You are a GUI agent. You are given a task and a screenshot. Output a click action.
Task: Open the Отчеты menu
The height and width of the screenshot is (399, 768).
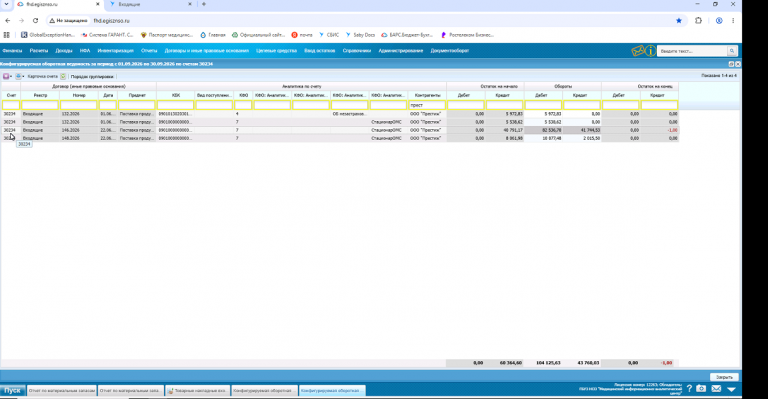coord(149,51)
